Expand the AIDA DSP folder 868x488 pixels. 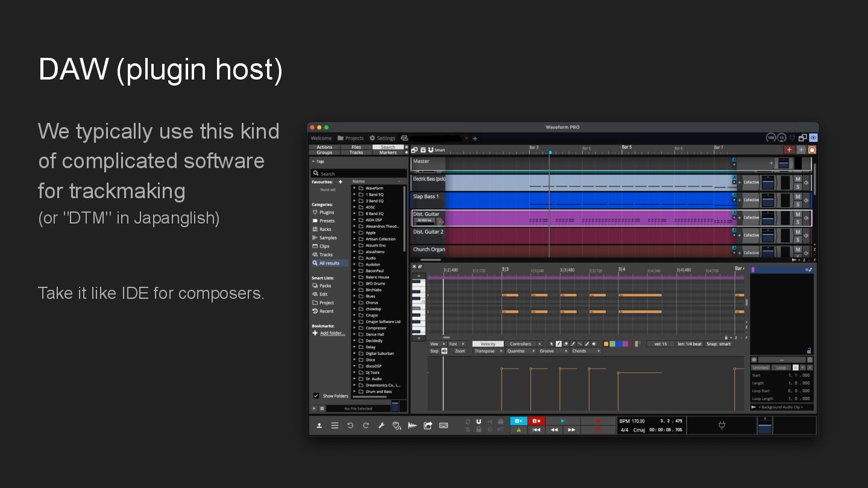pyautogui.click(x=354, y=220)
